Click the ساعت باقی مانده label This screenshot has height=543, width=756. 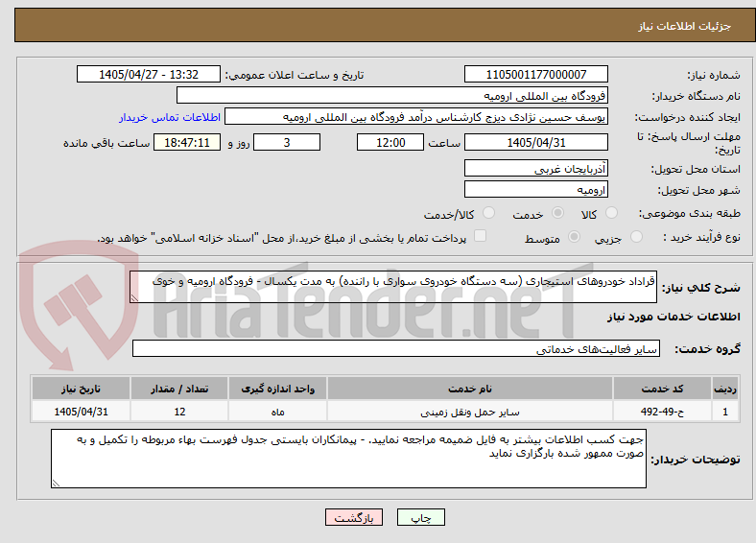[106, 143]
